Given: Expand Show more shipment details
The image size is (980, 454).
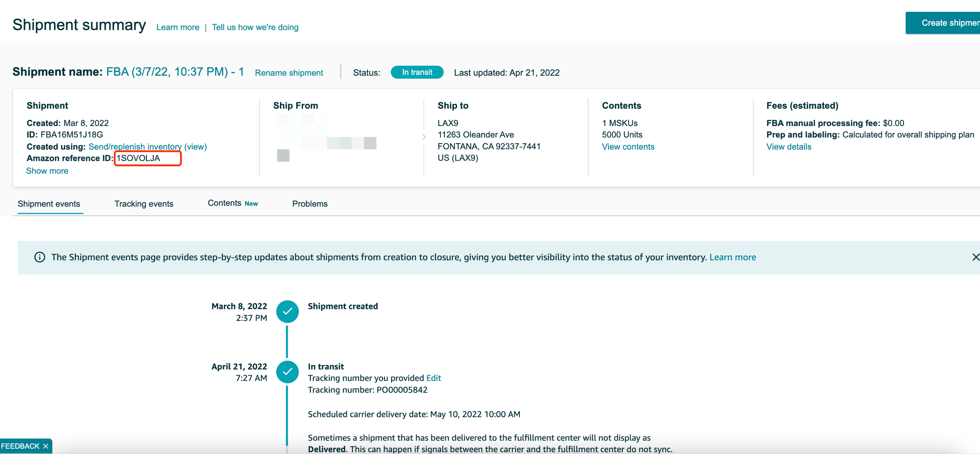Looking at the screenshot, I should (47, 171).
